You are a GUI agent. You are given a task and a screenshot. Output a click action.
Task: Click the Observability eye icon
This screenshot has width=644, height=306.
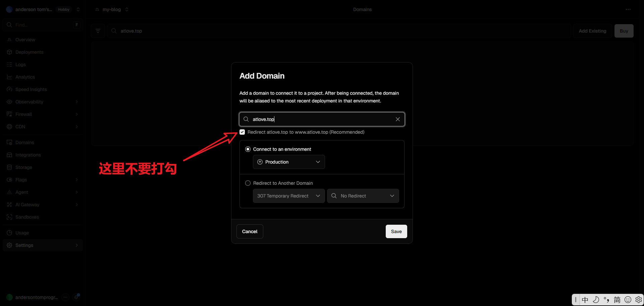[9, 102]
